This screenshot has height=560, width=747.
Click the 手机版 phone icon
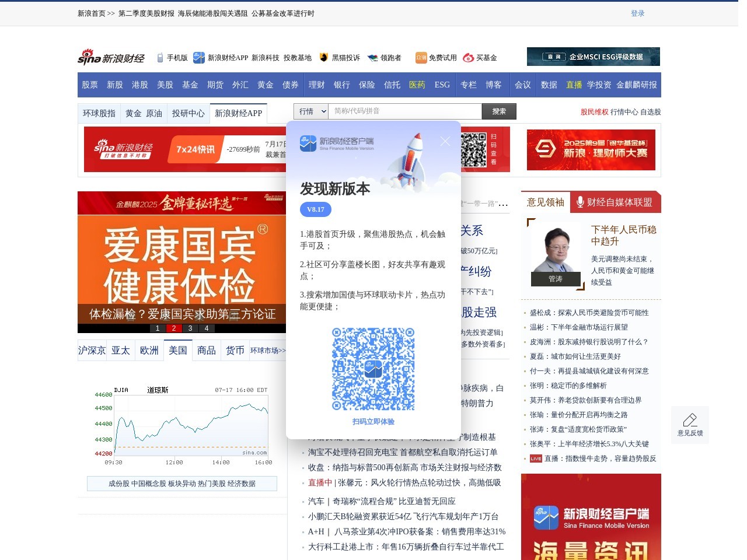[159, 57]
